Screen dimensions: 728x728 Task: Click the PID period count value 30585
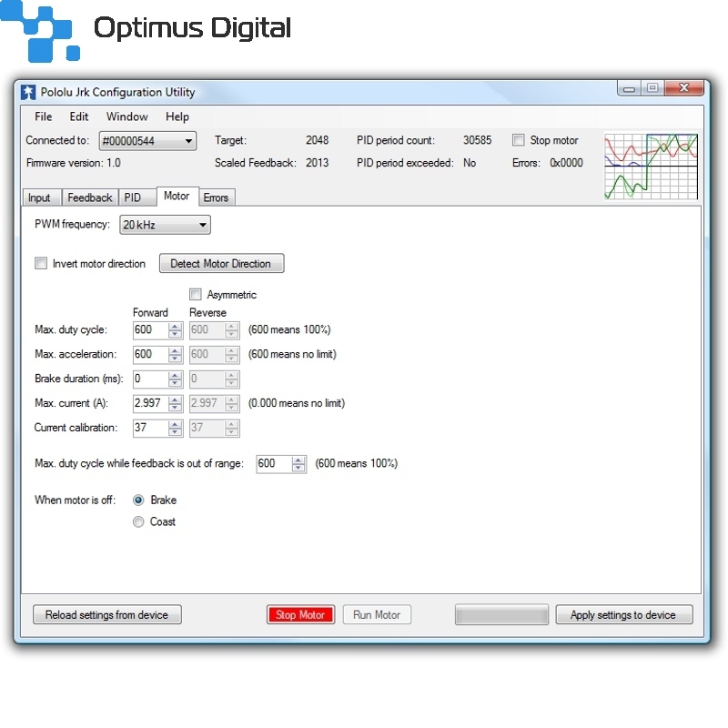(x=477, y=140)
